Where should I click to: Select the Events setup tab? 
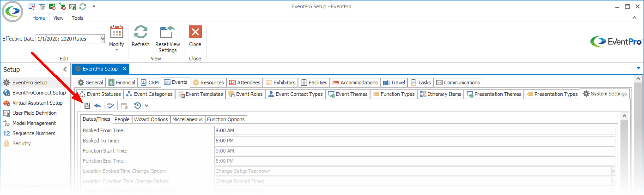176,83
